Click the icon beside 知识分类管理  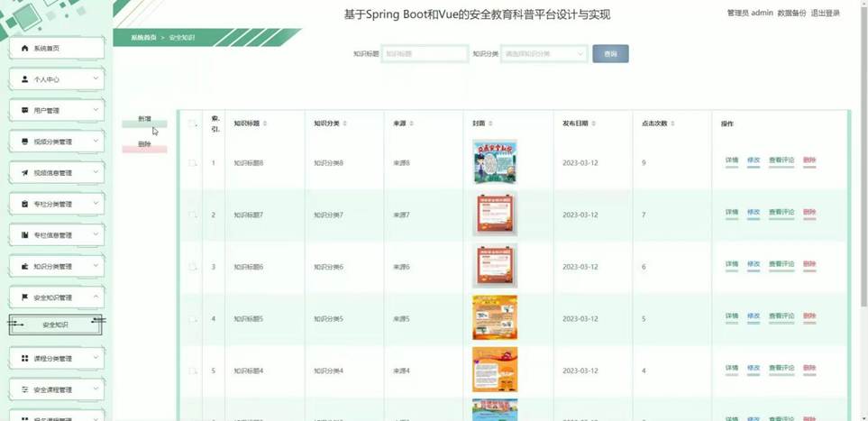click(24, 267)
